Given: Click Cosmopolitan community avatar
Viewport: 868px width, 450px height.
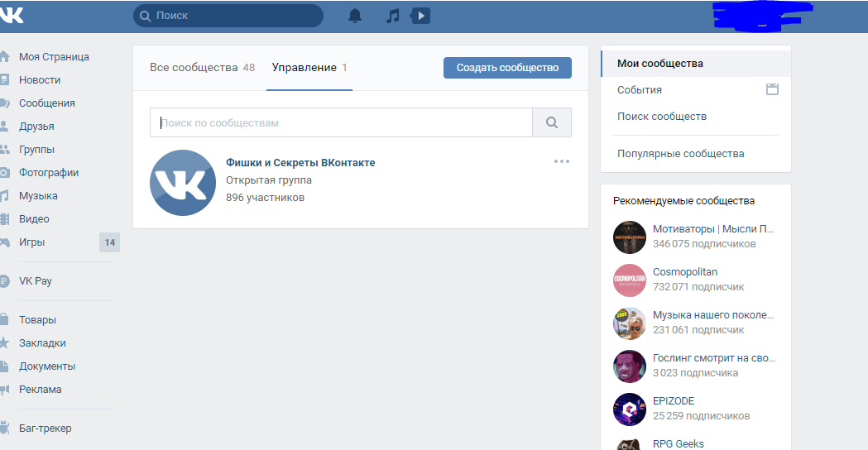Looking at the screenshot, I should [x=630, y=280].
